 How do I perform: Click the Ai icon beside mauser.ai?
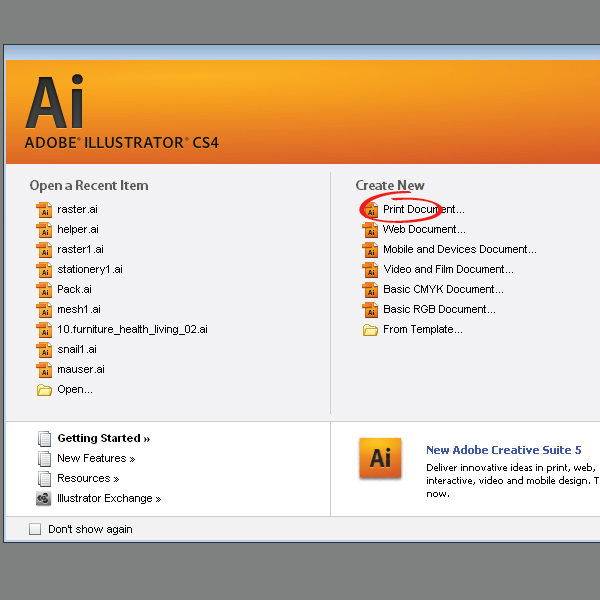(44, 370)
